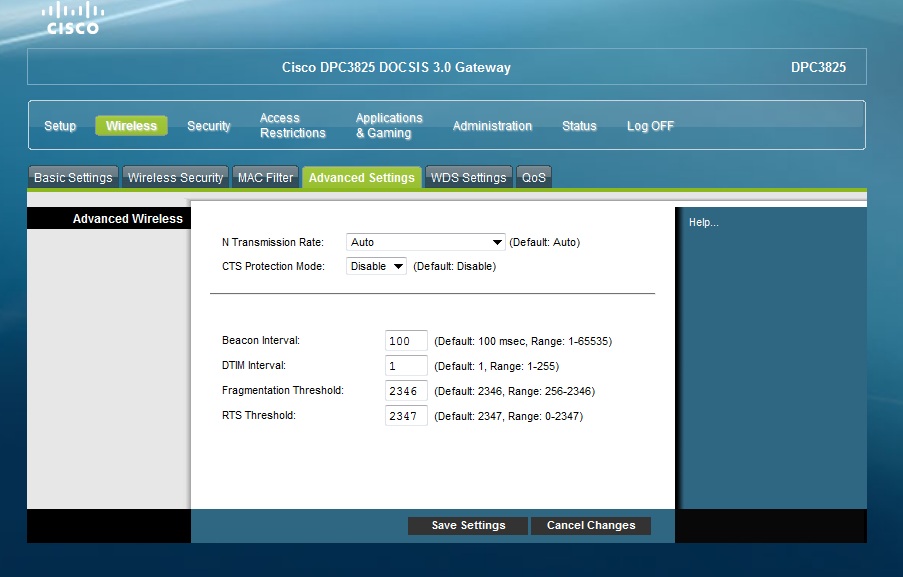Click the Cisco DPC3825 DOCSIS 3.0 Gateway title

(396, 67)
